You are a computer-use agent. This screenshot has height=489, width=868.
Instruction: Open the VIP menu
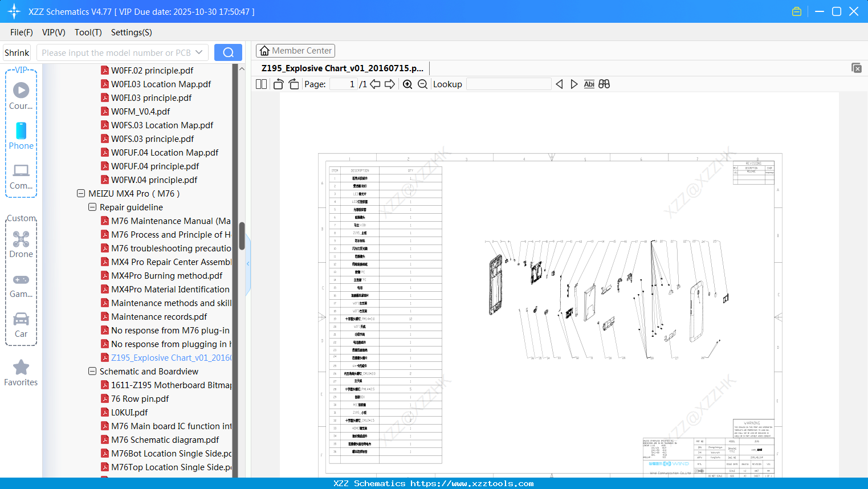[54, 32]
